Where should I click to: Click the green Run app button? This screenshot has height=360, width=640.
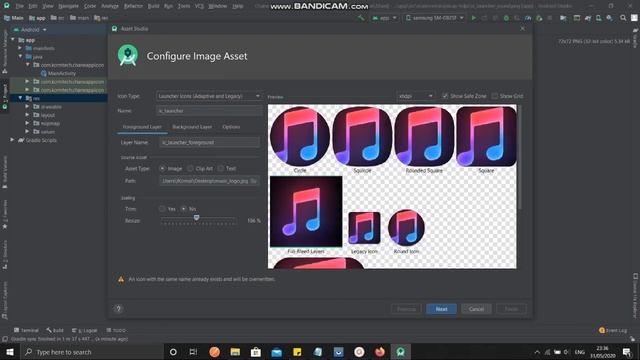(473, 18)
